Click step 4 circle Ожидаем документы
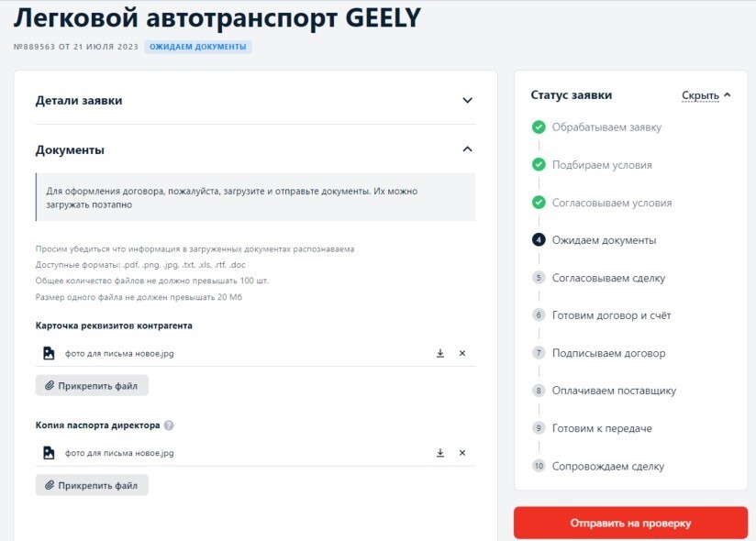This screenshot has height=541, width=756. click(x=539, y=240)
